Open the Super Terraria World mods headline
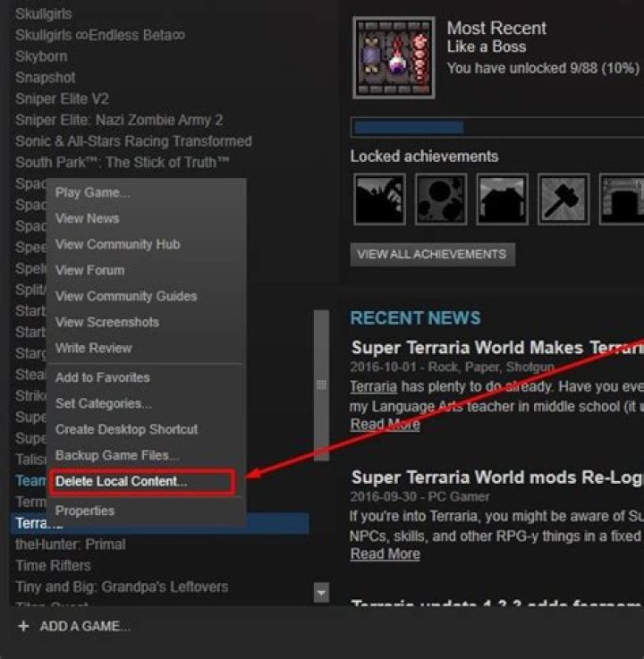644x659 pixels. 497,477
